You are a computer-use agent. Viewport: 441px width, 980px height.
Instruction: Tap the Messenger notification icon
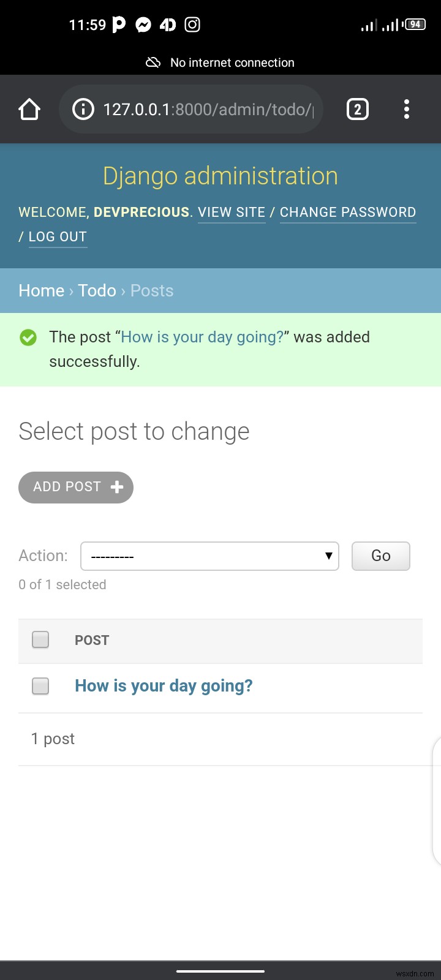[x=143, y=24]
